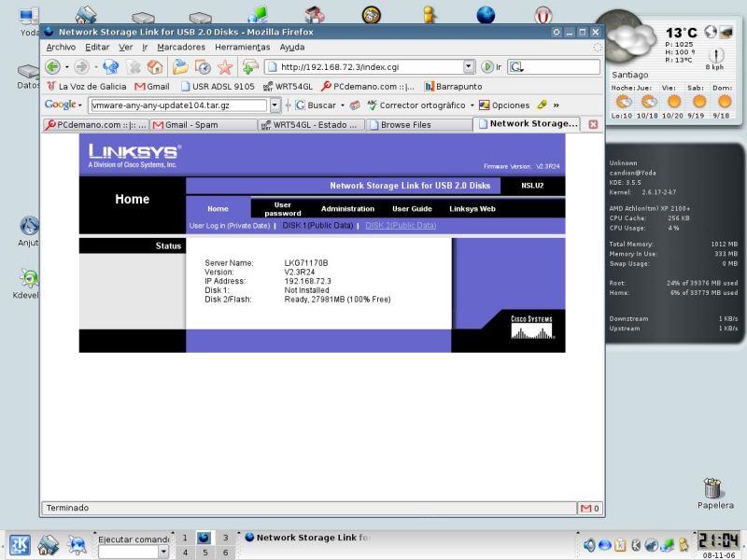This screenshot has height=560, width=747.
Task: Click the address bar URL field
Action: point(364,66)
